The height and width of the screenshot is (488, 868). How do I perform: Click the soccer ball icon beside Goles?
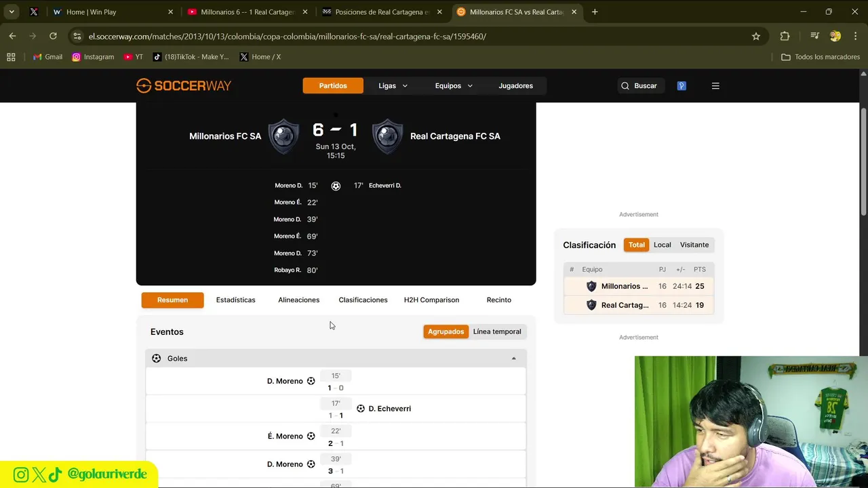(x=157, y=359)
